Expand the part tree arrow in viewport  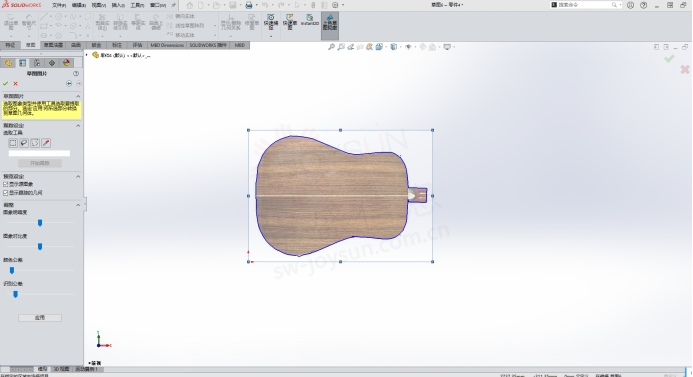[87, 55]
